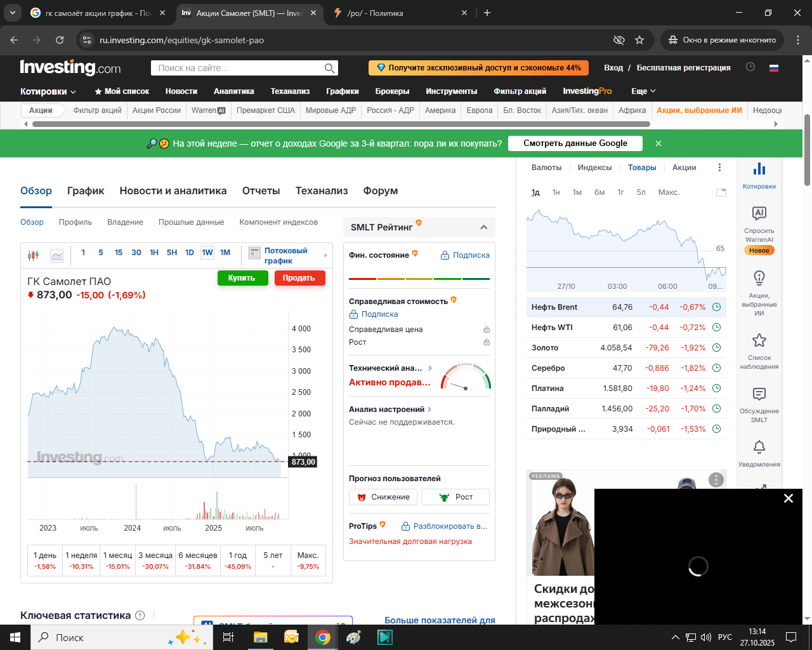Set commodities chart range to Макс.
The height and width of the screenshot is (650, 812).
[669, 192]
